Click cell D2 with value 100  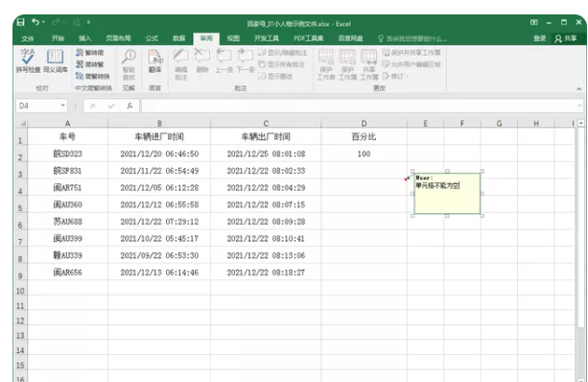coord(364,154)
